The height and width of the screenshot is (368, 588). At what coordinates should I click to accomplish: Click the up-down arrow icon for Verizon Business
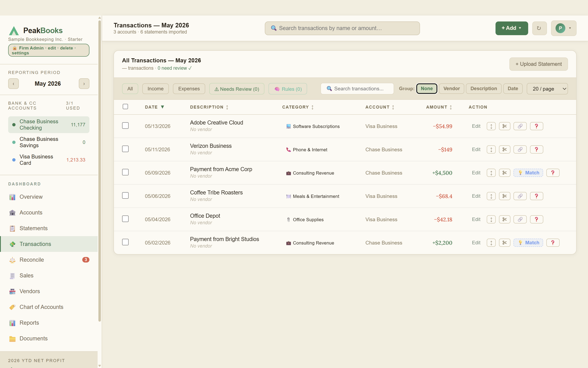coord(491,149)
